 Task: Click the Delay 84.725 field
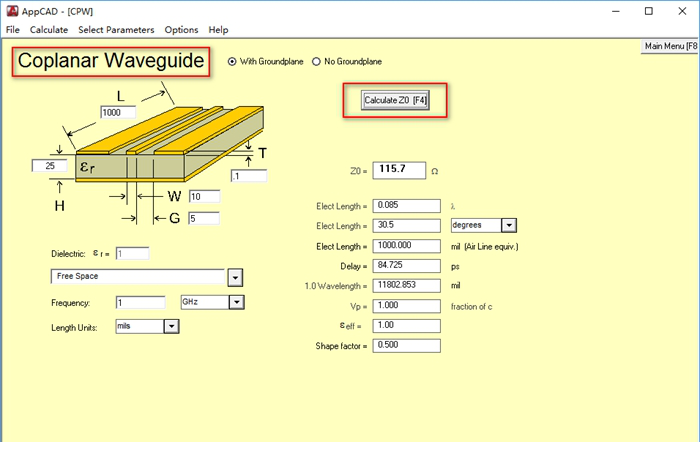(406, 266)
